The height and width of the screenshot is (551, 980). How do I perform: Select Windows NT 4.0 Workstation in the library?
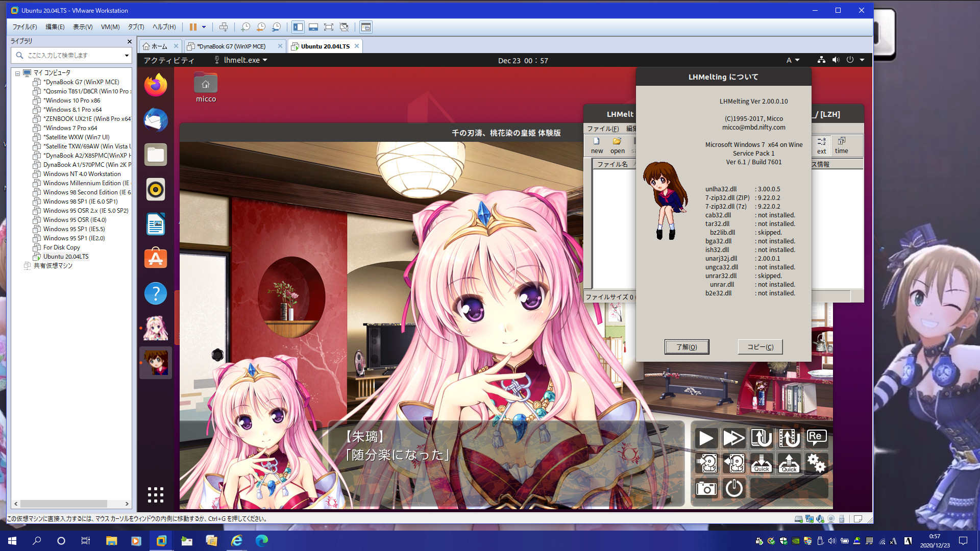point(82,174)
